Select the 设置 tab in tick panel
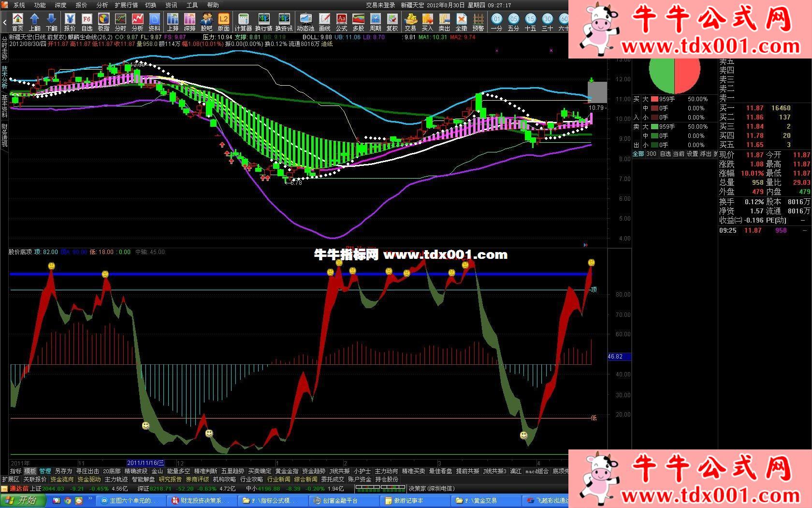Image resolution: width=812 pixels, height=508 pixels. (693, 154)
